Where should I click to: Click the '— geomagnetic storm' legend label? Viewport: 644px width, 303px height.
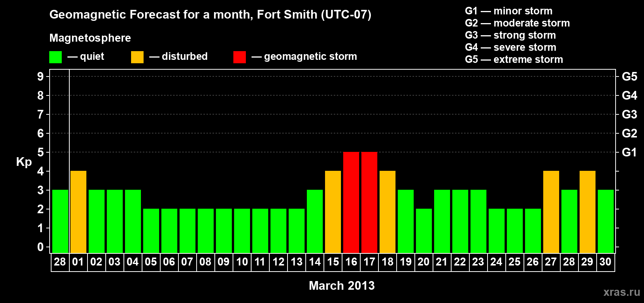[304, 57]
